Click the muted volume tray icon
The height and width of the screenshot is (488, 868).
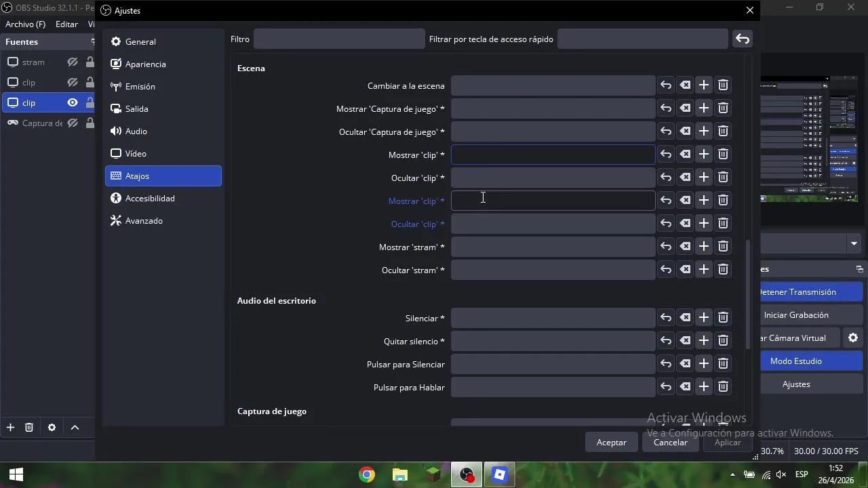tap(781, 474)
